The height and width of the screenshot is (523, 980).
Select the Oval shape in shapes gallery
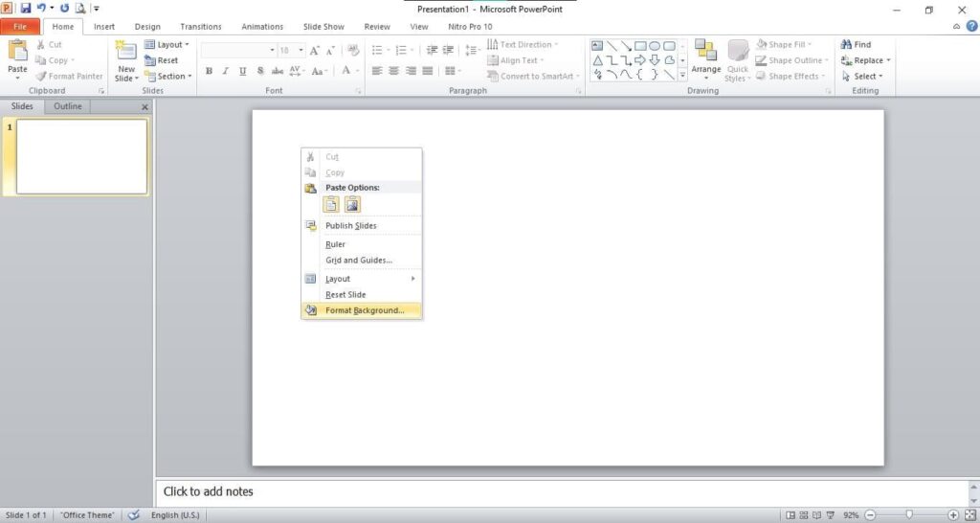[x=655, y=45]
